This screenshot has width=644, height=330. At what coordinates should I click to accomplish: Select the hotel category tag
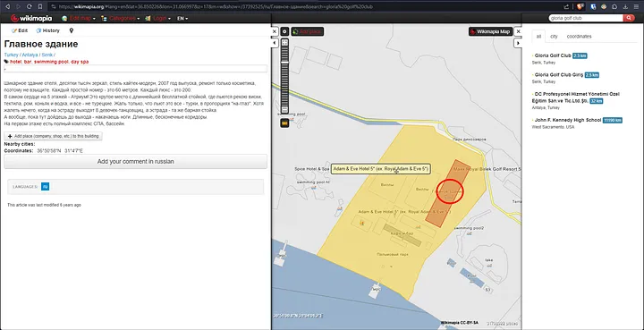[x=15, y=62]
